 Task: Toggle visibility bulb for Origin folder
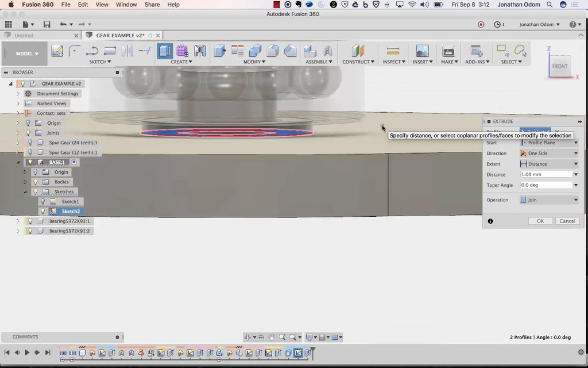point(28,123)
